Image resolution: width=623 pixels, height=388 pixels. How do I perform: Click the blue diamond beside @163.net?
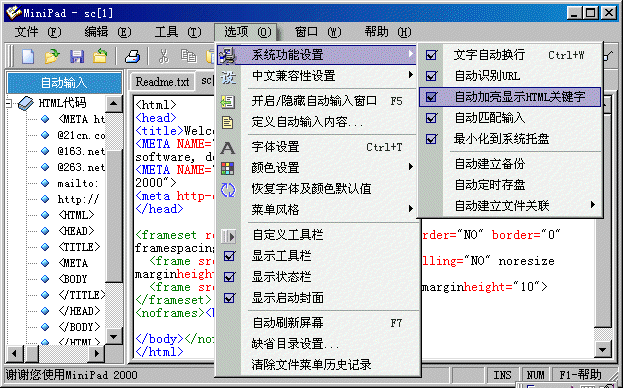pos(45,151)
